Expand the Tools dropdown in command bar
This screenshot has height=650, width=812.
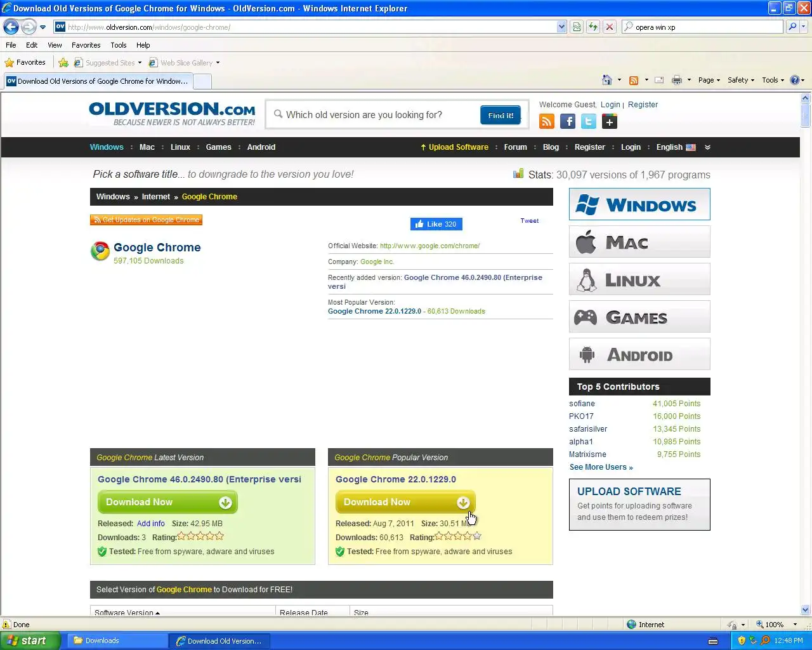point(773,80)
